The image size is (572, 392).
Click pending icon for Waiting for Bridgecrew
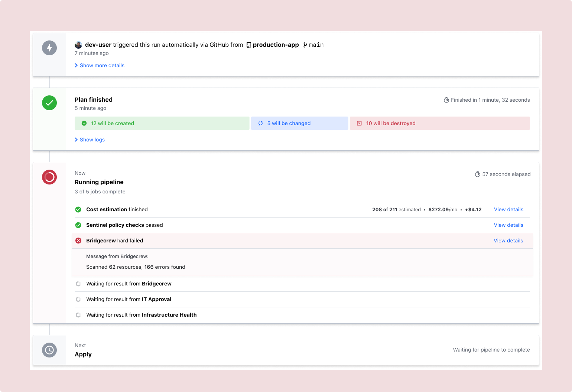tap(78, 284)
